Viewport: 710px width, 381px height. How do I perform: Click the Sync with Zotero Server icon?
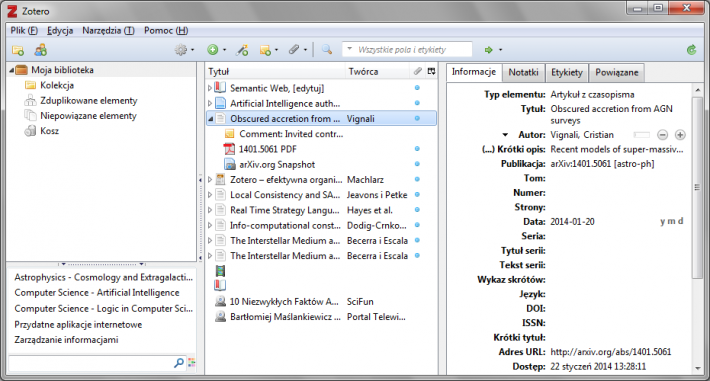point(691,50)
